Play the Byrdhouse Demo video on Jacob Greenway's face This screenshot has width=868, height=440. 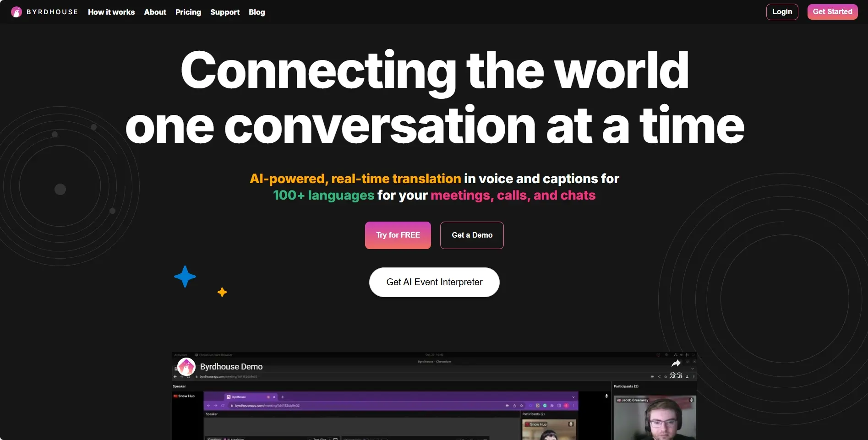pos(663,421)
